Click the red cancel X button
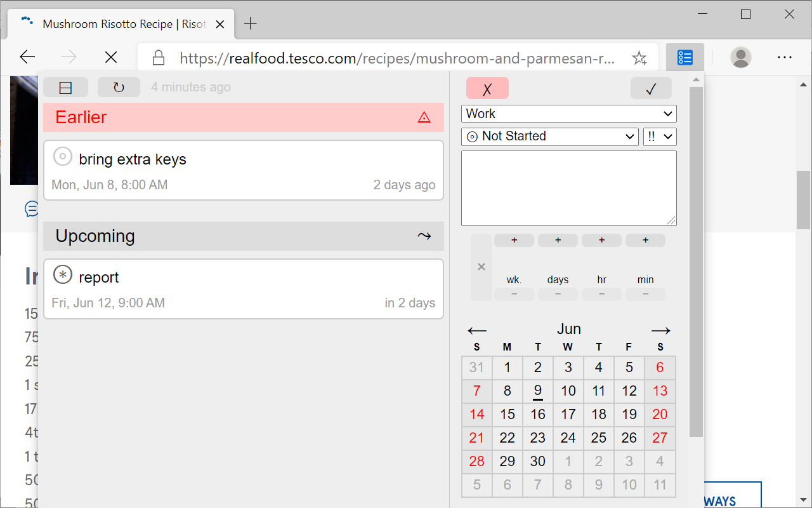This screenshot has width=812, height=508. (x=487, y=89)
